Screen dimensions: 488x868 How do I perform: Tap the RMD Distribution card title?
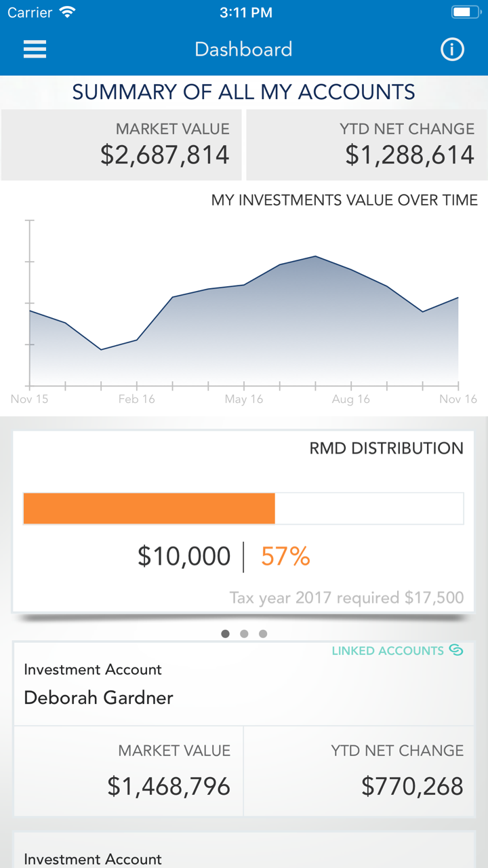[386, 448]
